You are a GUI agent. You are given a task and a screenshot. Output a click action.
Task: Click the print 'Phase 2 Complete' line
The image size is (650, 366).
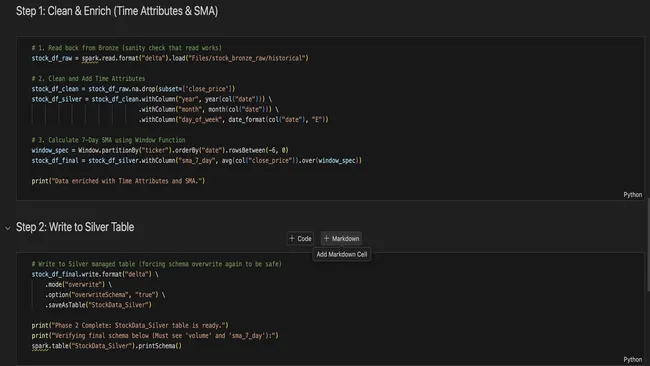130,325
